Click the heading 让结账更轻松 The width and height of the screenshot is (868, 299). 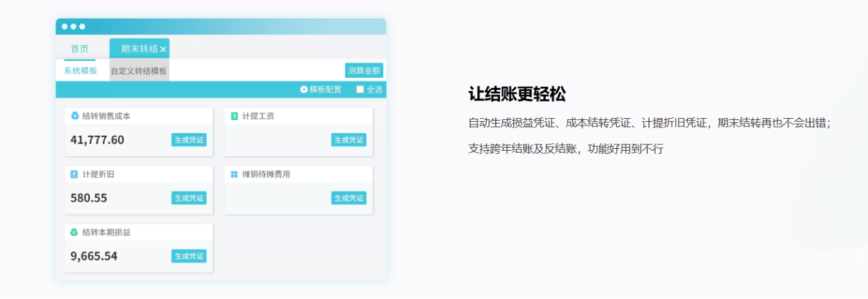(x=517, y=94)
